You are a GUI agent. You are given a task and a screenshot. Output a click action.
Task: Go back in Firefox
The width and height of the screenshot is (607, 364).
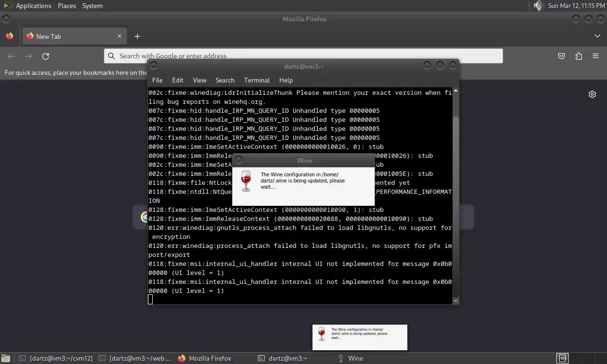coord(11,56)
